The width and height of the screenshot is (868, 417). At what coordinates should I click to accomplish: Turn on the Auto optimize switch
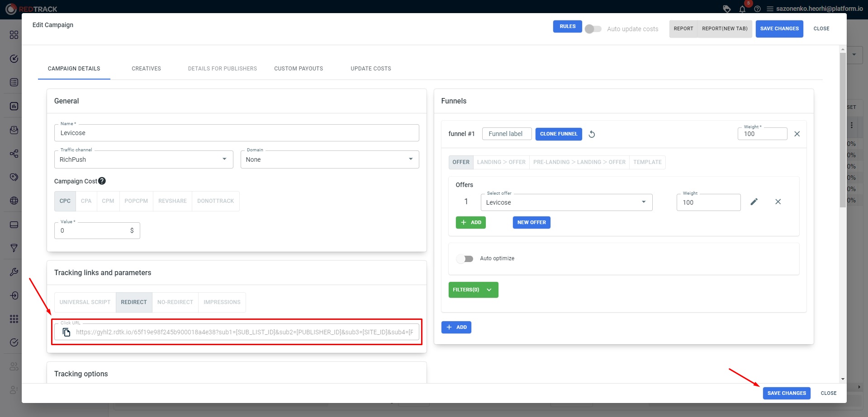pos(465,258)
